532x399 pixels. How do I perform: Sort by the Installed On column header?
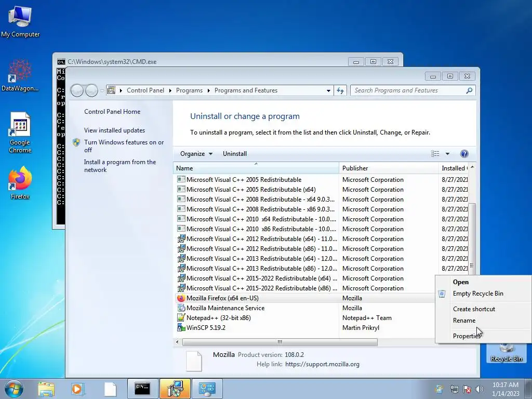[454, 168]
